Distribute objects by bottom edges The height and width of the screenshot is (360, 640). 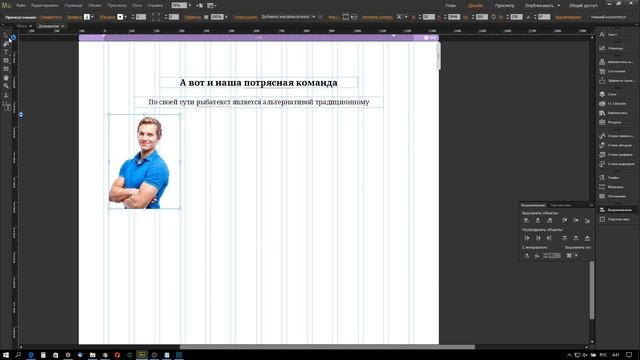pos(587,238)
